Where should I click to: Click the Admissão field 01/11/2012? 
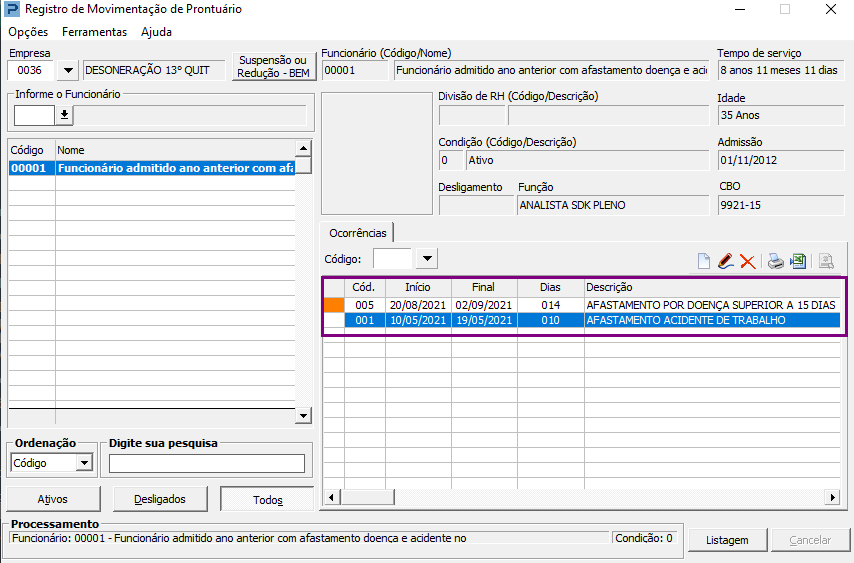tap(781, 160)
